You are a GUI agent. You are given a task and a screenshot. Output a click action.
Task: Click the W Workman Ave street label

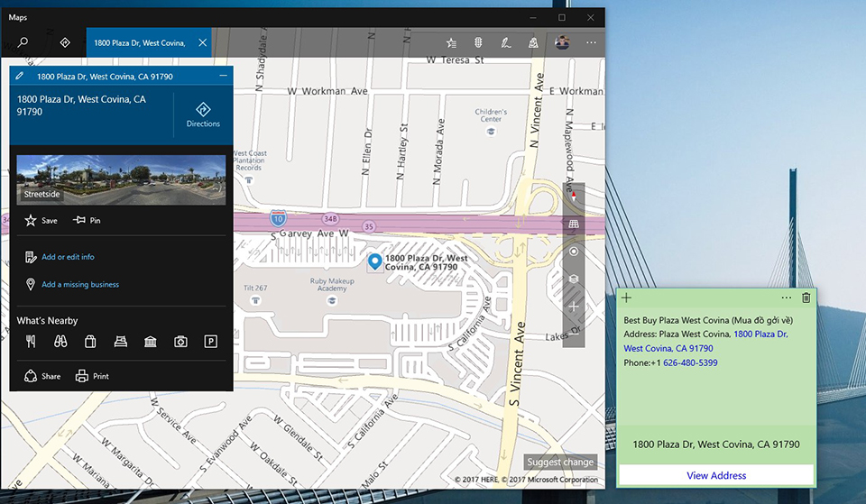point(327,91)
